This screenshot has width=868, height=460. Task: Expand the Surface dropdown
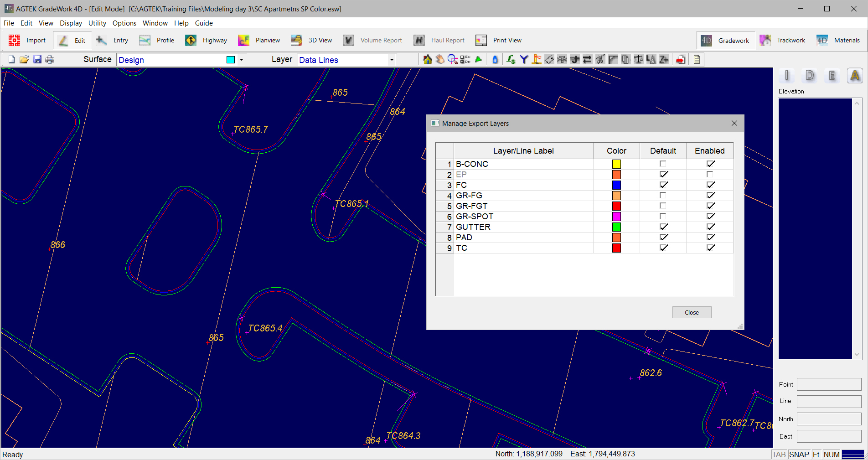(x=241, y=60)
